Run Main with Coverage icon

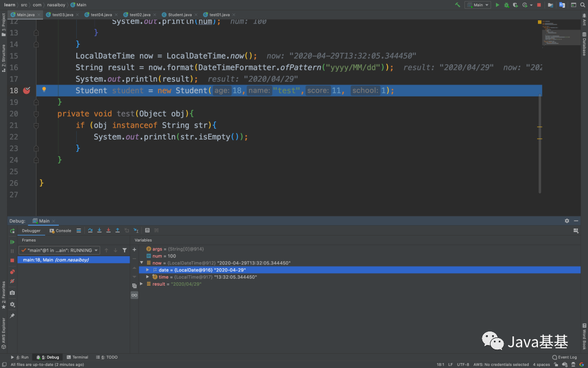coord(516,5)
